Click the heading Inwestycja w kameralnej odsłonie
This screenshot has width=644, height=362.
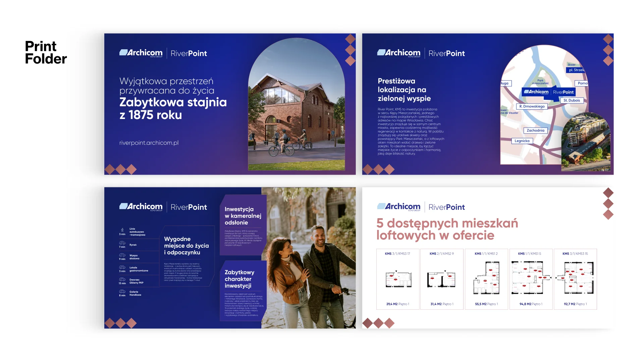click(243, 216)
